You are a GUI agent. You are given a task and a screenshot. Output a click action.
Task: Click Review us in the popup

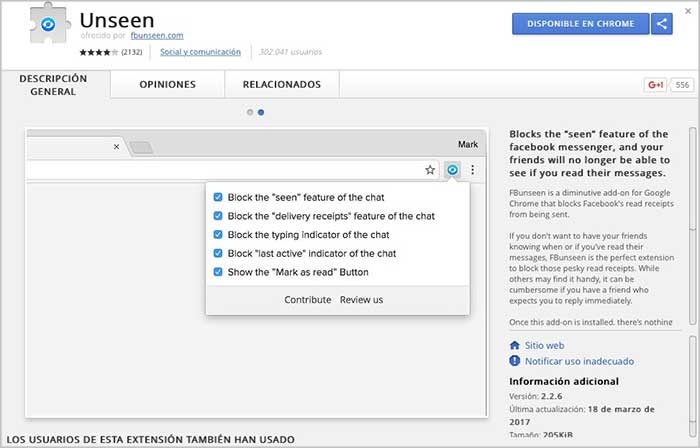tap(361, 300)
